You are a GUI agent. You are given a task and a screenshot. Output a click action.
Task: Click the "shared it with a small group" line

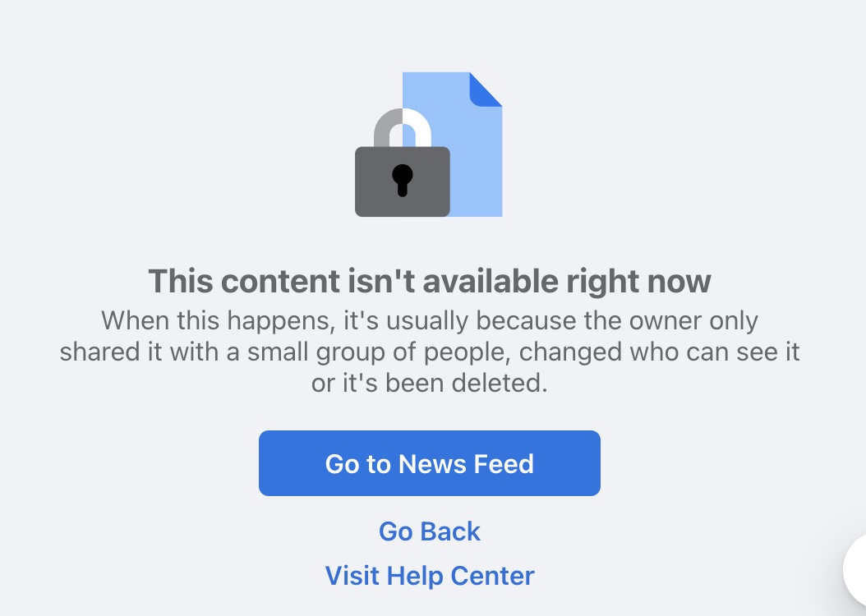(430, 352)
